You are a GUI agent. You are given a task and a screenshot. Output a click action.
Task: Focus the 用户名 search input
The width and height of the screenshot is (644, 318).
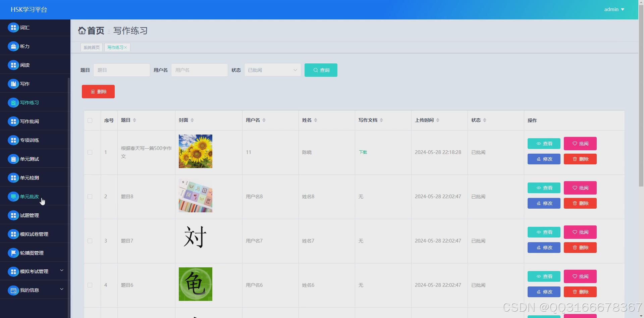click(200, 70)
